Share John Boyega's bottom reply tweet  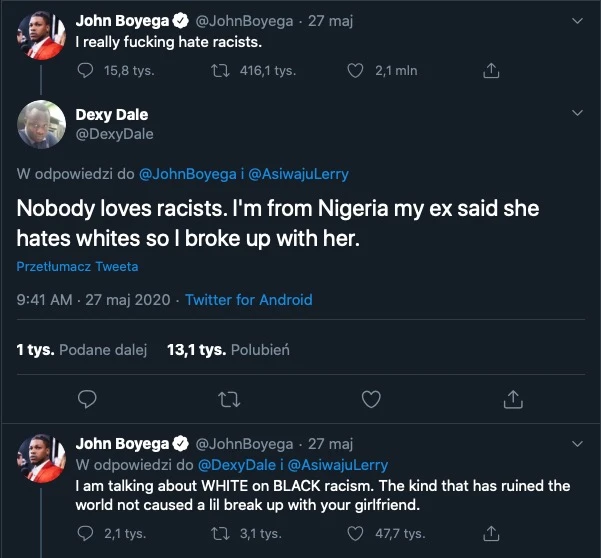[x=491, y=533]
